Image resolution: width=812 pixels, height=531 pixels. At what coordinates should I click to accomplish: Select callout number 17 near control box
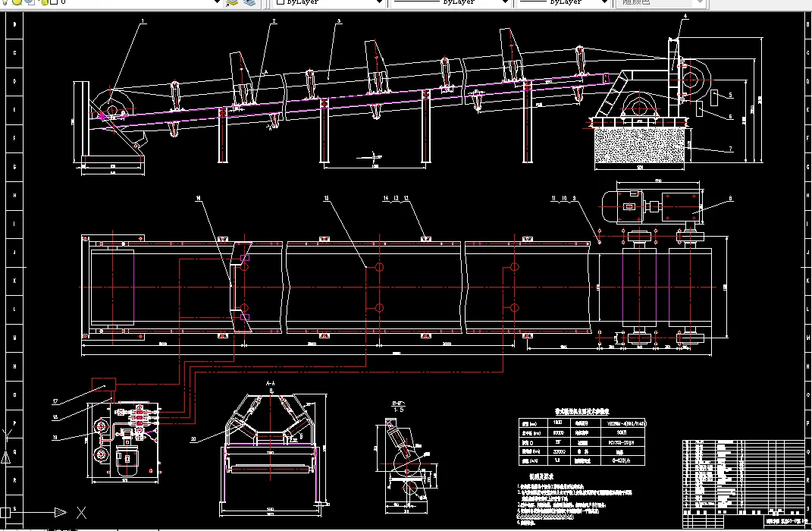55,401
